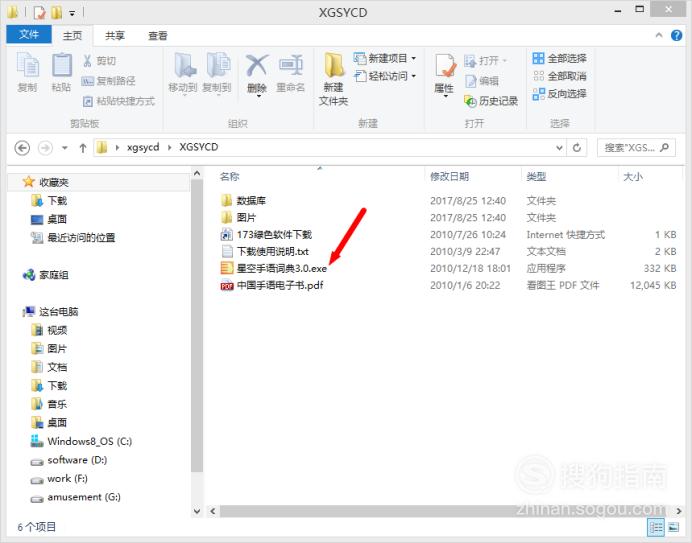Screen dimensions: 692x543
Task: Select the 图片 folder in the file list
Action: [x=246, y=217]
